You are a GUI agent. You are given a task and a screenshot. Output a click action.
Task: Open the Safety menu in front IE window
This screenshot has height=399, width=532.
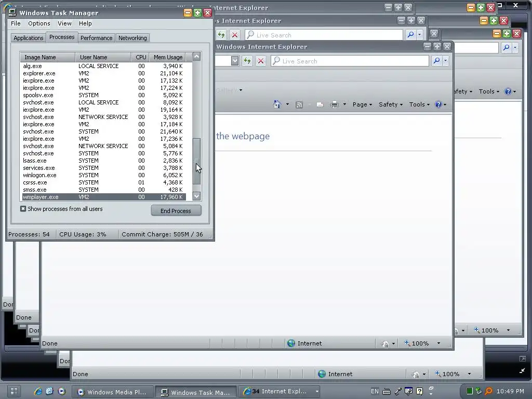pos(391,104)
